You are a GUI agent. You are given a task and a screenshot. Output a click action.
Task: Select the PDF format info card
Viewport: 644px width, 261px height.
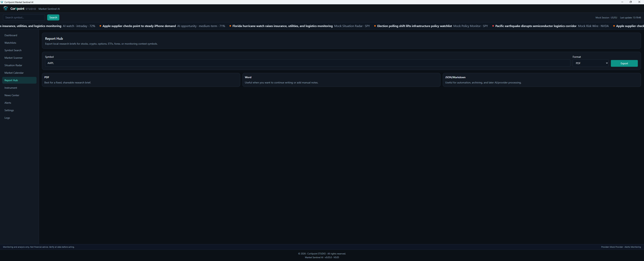141,80
